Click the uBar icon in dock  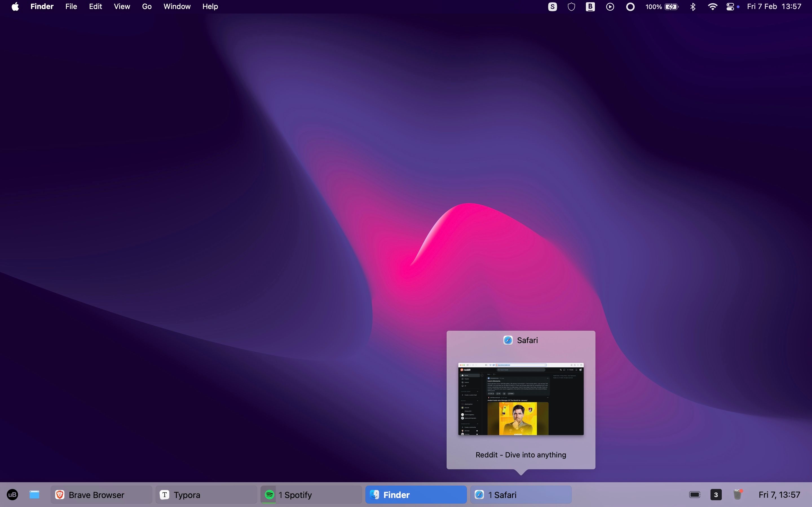coord(12,495)
